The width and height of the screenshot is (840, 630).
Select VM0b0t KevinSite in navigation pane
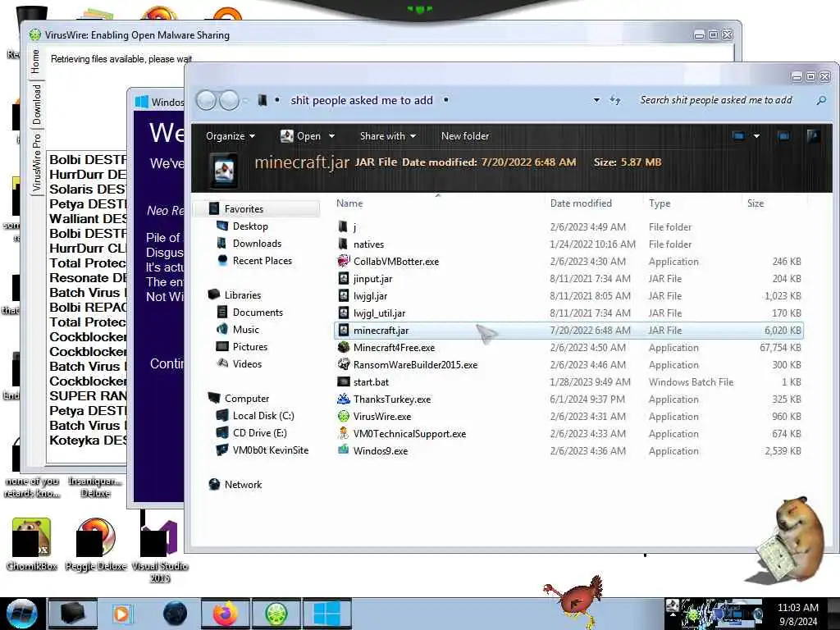point(271,450)
